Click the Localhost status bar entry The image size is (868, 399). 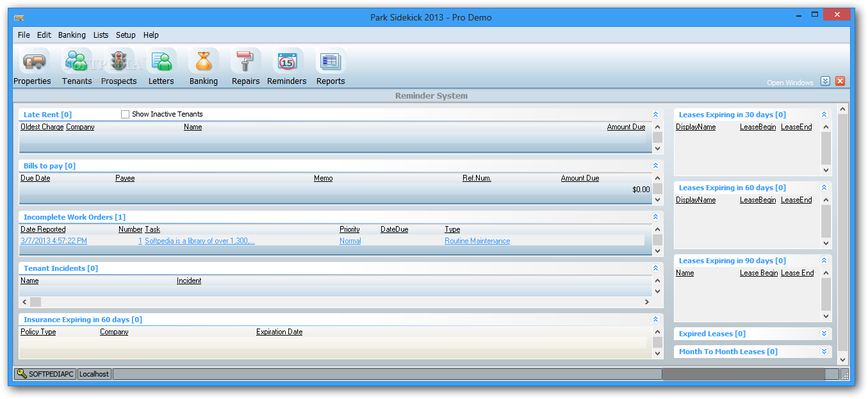(x=94, y=374)
